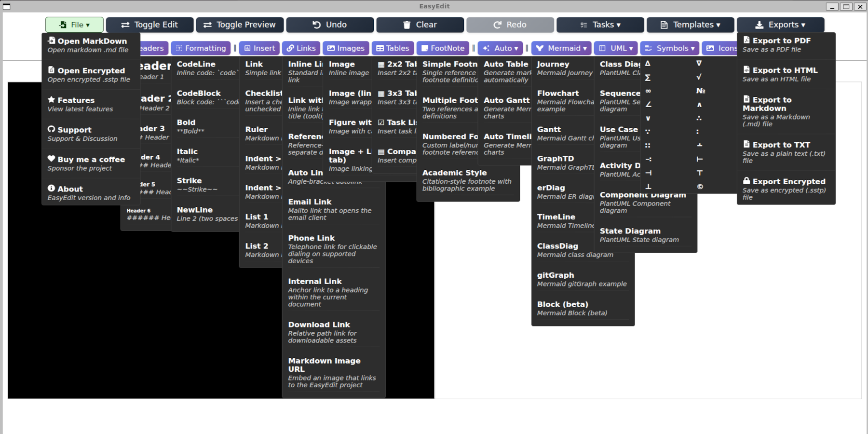Screen dimensions: 868x434
Task: Select Block (beta) Mermaid item
Action: 583,308
